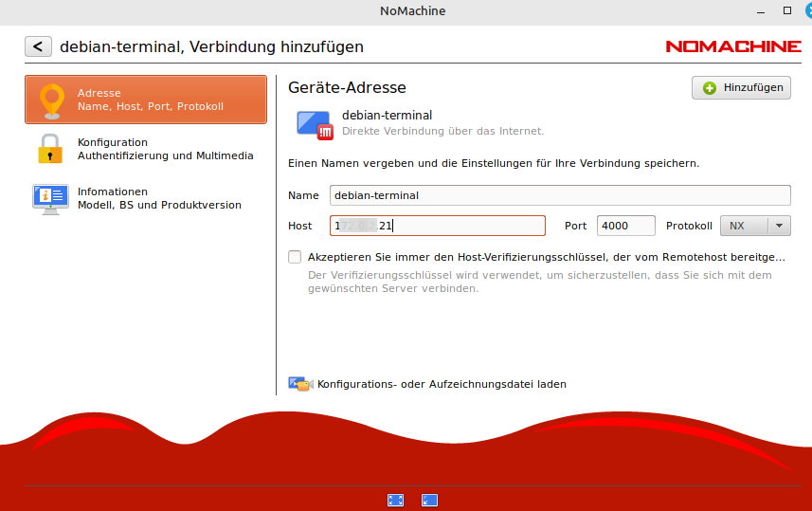Click the camera icon for loading recording file
Image resolution: width=812 pixels, height=511 pixels.
[x=299, y=384]
